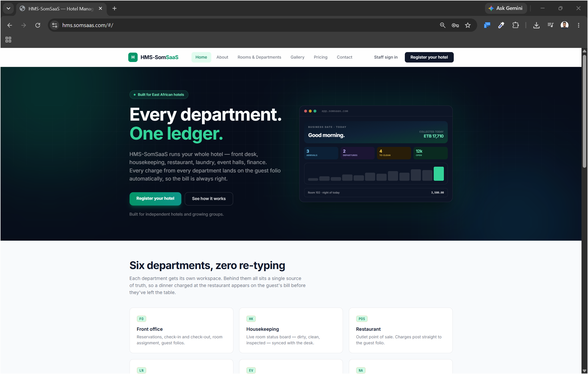Viewport: 588px width, 374px height.
Task: Click the EV badge
Action: point(251,370)
